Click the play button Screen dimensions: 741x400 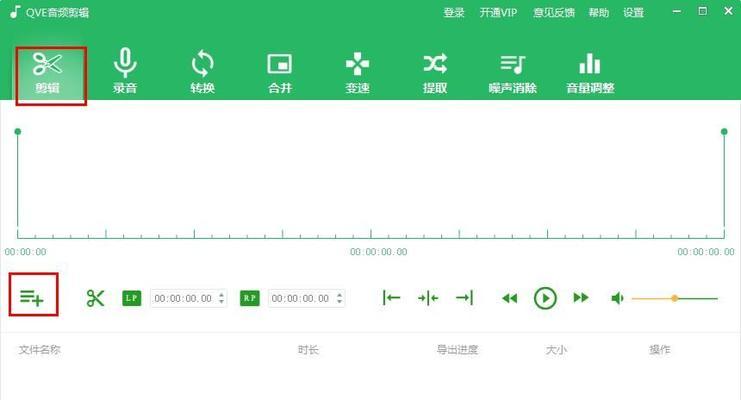(545, 298)
